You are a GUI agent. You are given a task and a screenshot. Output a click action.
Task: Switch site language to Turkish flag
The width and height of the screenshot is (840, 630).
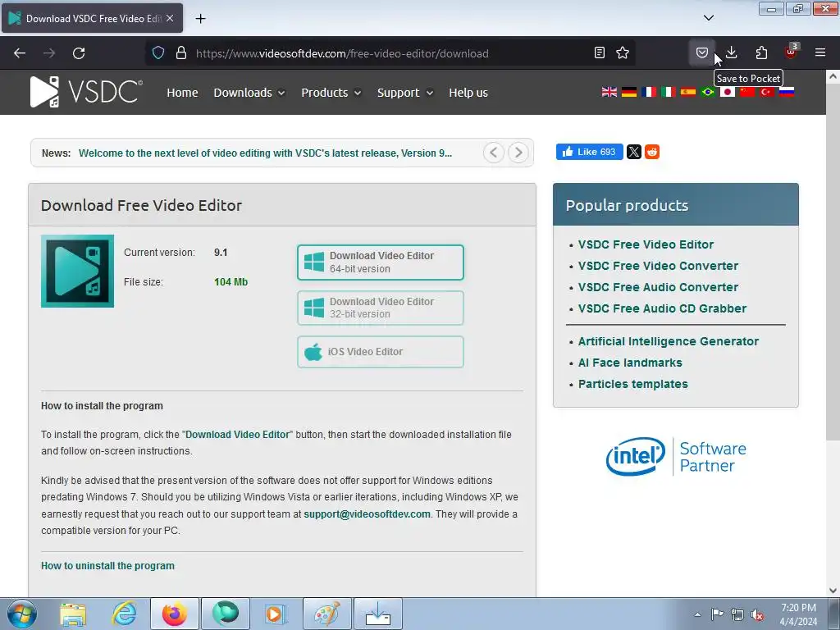[767, 92]
